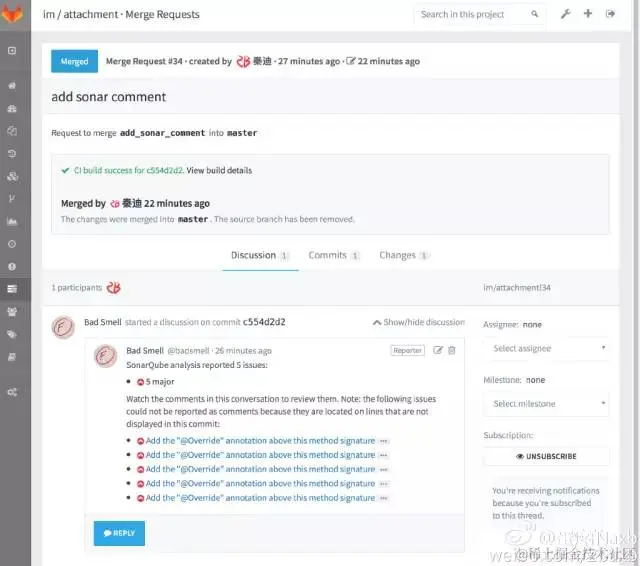
Task: Open the View build details link
Action: [x=219, y=171]
